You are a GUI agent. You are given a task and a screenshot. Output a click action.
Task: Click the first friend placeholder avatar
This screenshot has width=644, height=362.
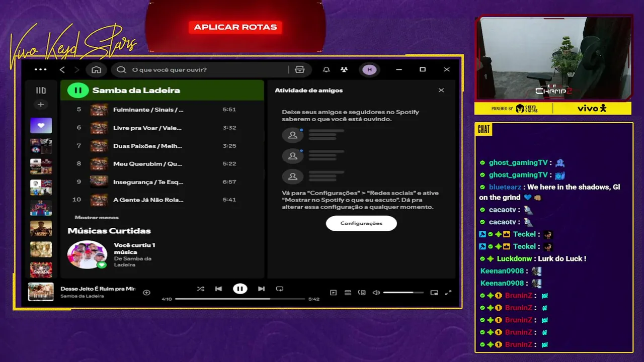[292, 135]
